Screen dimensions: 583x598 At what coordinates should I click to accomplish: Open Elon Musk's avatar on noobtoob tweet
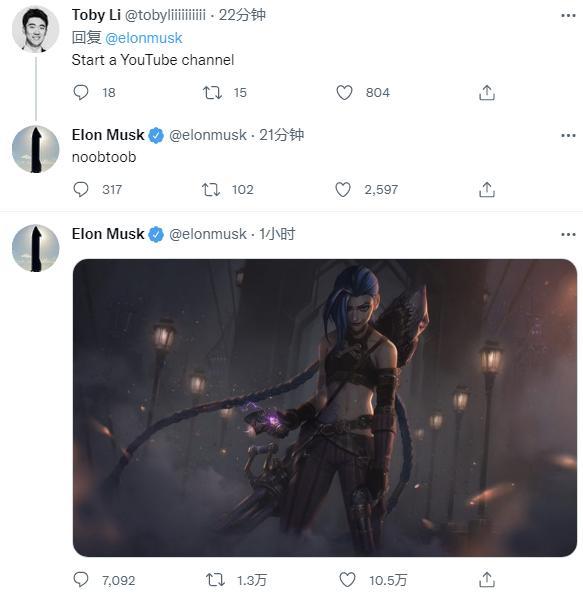pyautogui.click(x=35, y=149)
